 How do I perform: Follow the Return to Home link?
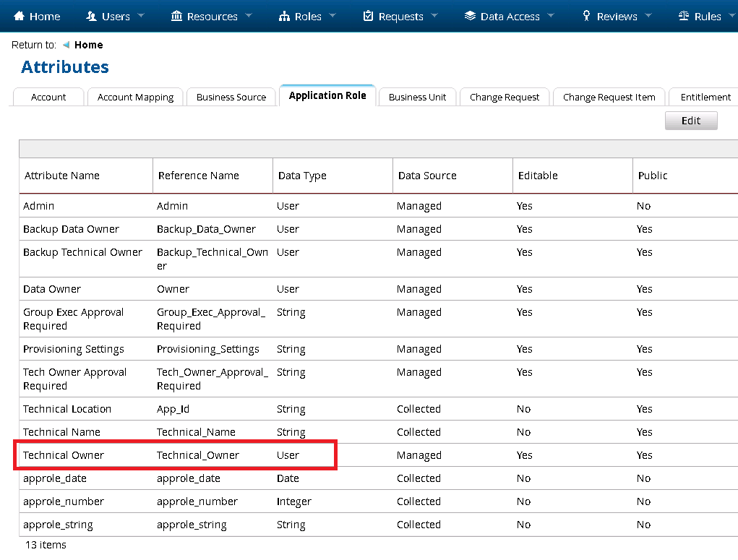click(x=88, y=45)
